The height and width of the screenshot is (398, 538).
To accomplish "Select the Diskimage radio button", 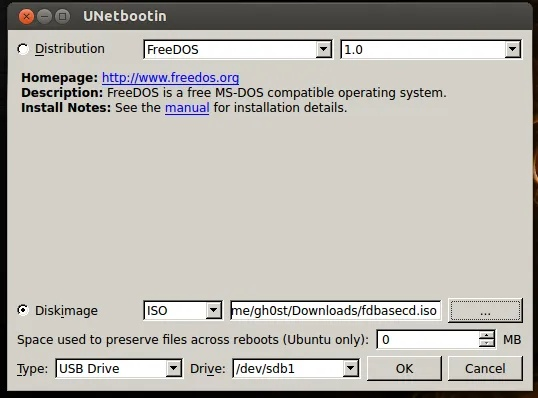I will point(23,311).
